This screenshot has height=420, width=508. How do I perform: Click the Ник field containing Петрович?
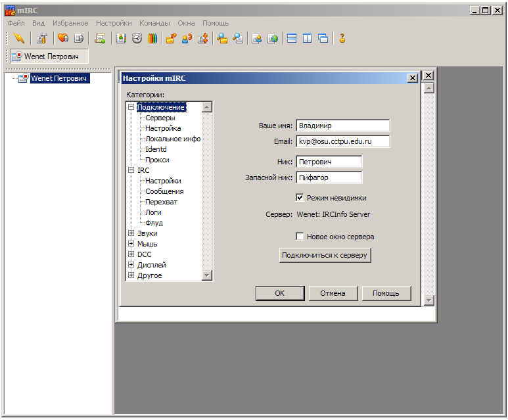click(329, 162)
